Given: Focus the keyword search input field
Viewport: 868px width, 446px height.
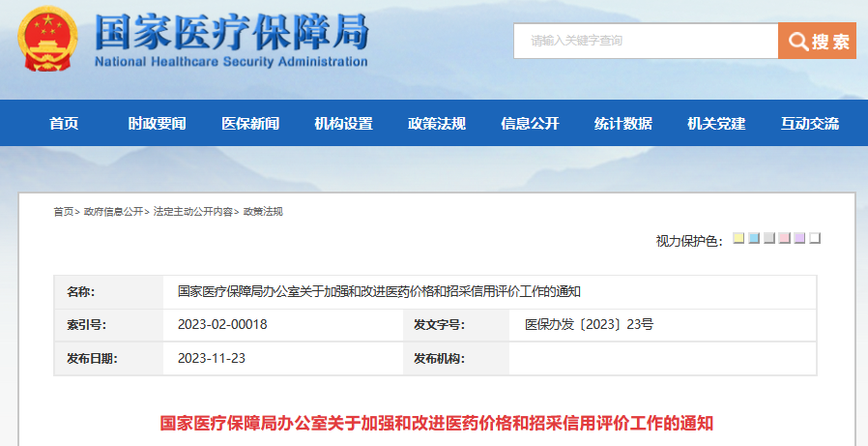Looking at the screenshot, I should pos(646,41).
